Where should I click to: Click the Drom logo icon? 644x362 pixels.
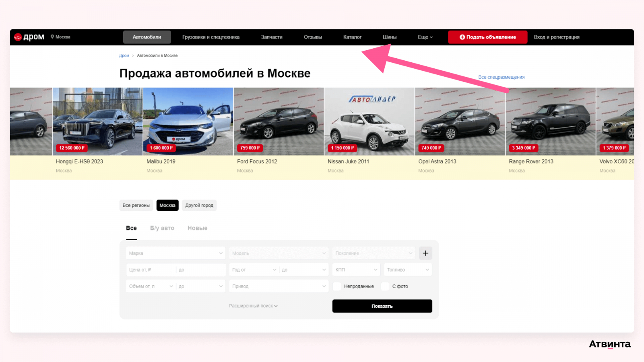pyautogui.click(x=18, y=37)
